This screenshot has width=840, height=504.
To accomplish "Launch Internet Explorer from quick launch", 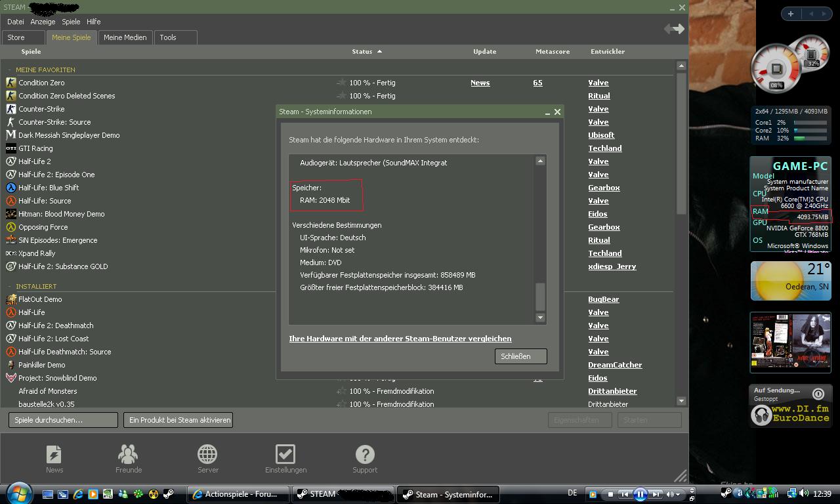I will pos(78,494).
